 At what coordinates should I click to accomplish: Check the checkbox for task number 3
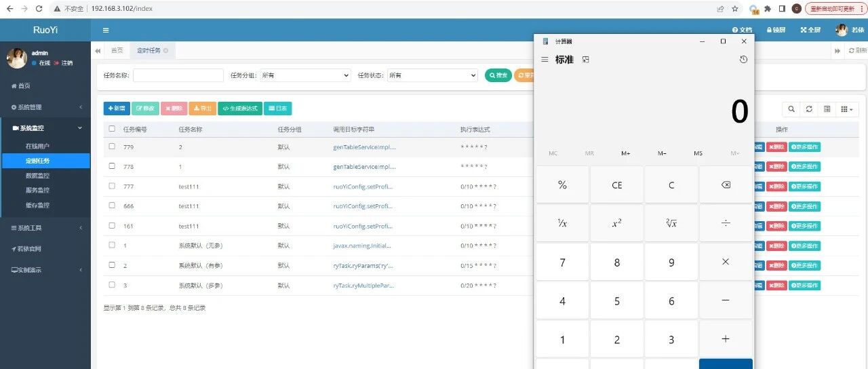(x=112, y=286)
